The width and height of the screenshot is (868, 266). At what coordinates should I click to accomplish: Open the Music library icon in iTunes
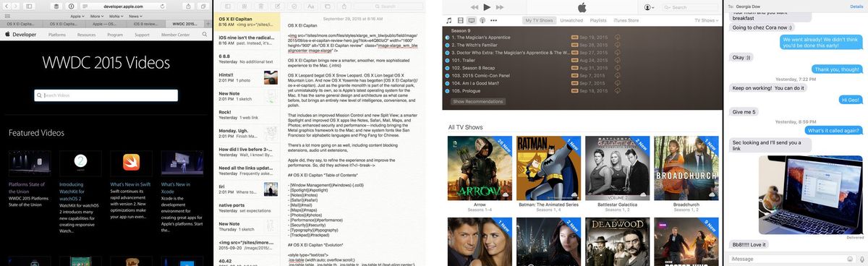[449, 20]
